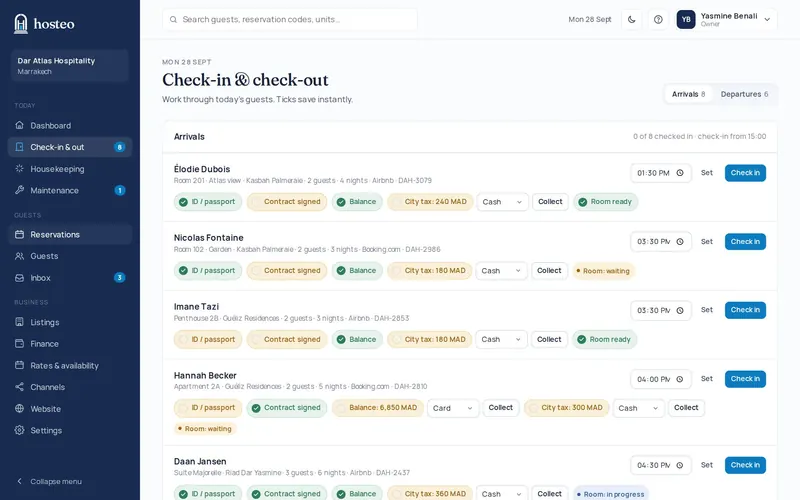The height and width of the screenshot is (500, 800).
Task: Open Housekeeping in sidebar menu
Action: point(70,168)
